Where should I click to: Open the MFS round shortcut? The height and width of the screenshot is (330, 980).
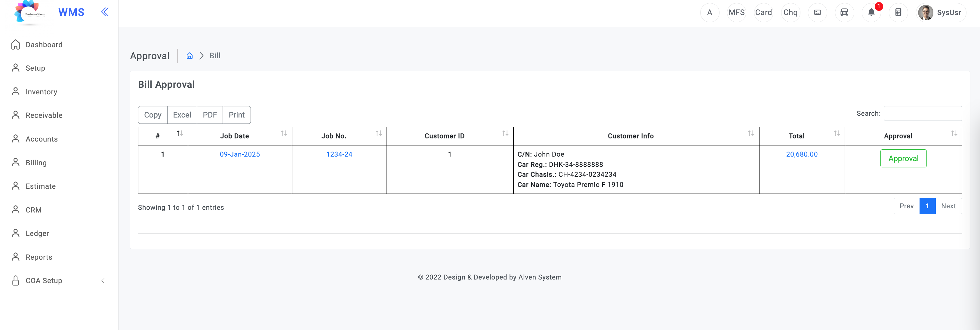(x=737, y=13)
